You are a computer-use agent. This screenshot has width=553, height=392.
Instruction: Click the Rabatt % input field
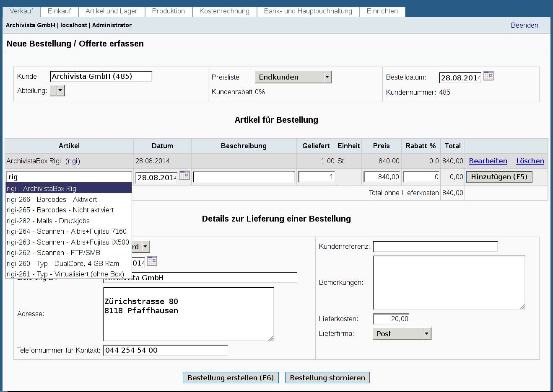(421, 177)
